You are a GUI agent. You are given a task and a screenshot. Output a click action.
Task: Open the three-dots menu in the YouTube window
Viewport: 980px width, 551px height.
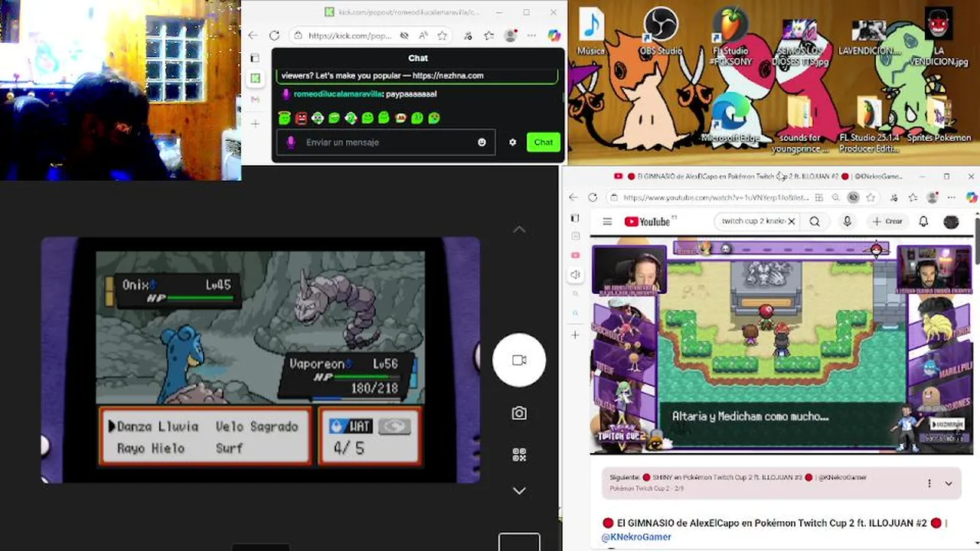pos(952,197)
